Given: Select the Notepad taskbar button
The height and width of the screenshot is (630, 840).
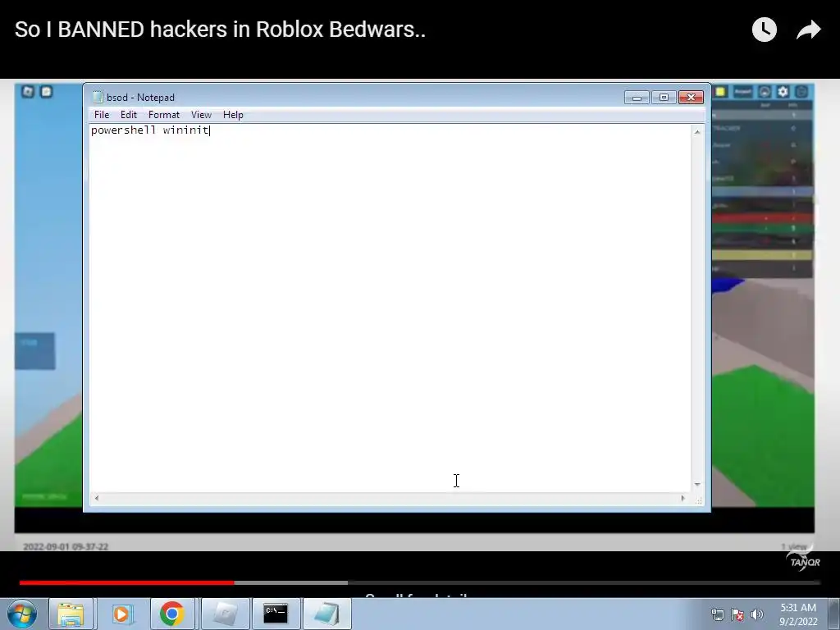Looking at the screenshot, I should pyautogui.click(x=326, y=614).
